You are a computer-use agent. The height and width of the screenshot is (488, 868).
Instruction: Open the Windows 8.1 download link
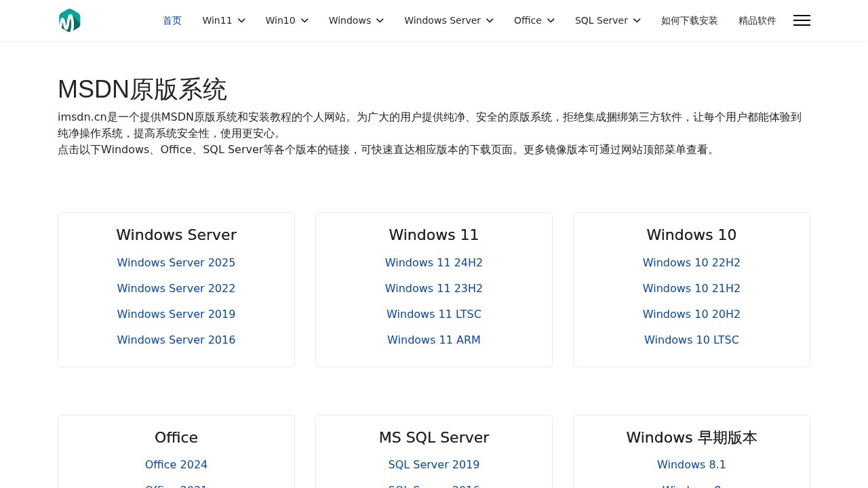point(691,464)
